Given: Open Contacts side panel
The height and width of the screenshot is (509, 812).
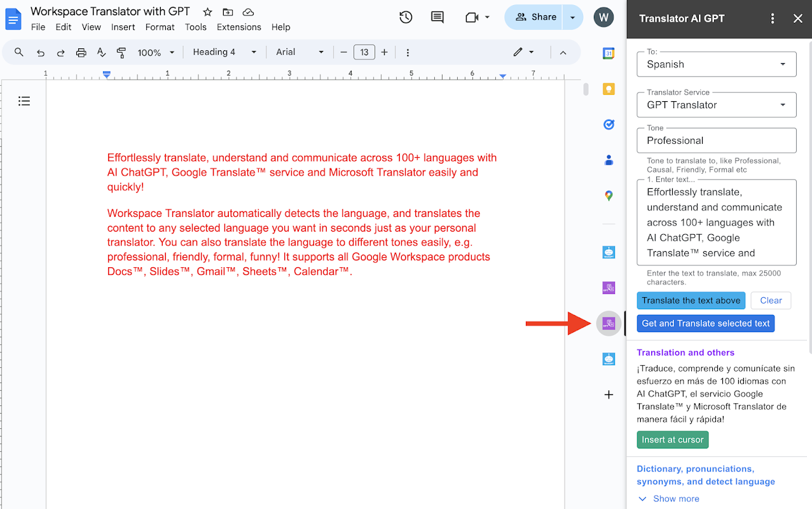Looking at the screenshot, I should [x=609, y=160].
